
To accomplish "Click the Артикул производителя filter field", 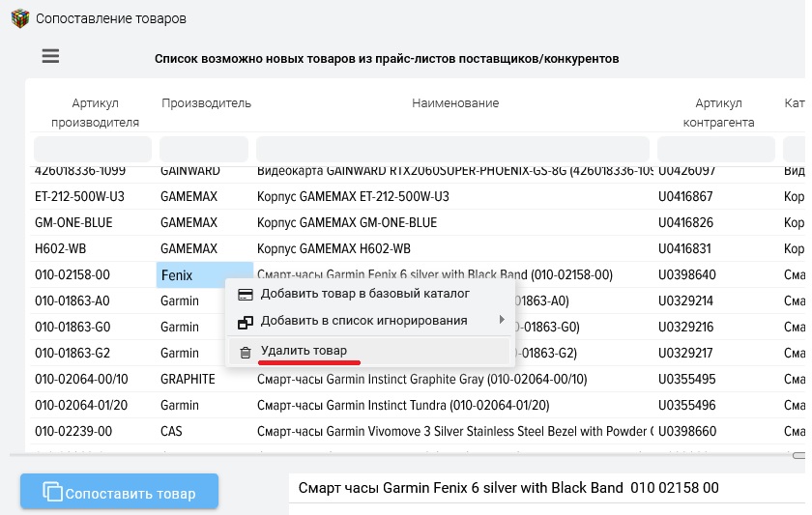I will pyautogui.click(x=93, y=149).
